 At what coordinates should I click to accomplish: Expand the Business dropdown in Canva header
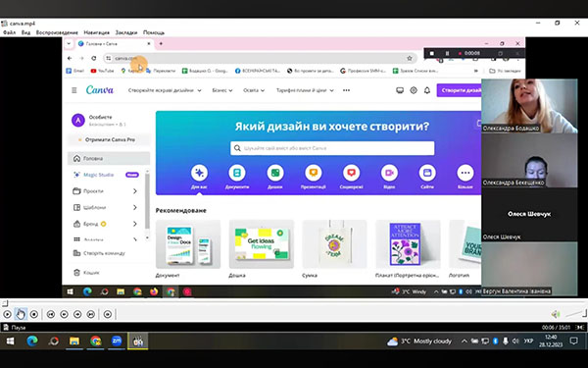coord(222,90)
